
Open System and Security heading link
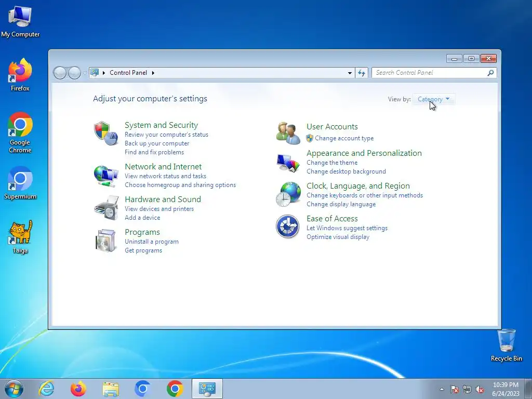pyautogui.click(x=161, y=125)
